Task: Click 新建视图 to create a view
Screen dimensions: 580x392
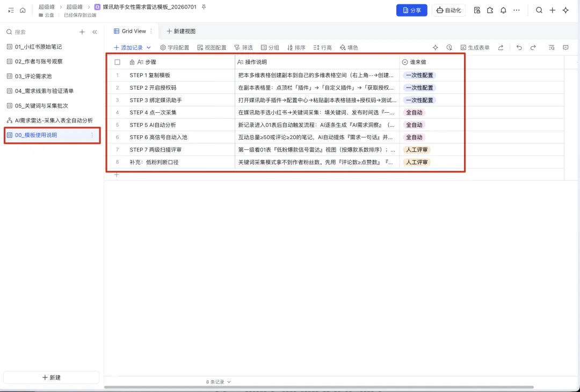Action: pos(181,31)
